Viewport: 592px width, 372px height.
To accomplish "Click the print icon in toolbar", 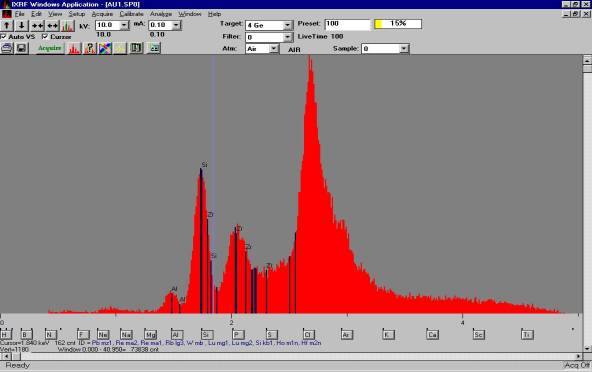I will point(7,48).
